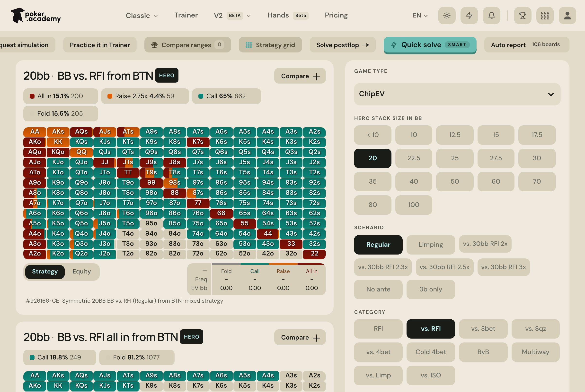Select stack size 12.5
Screen dimensions: 585x392
(x=455, y=135)
